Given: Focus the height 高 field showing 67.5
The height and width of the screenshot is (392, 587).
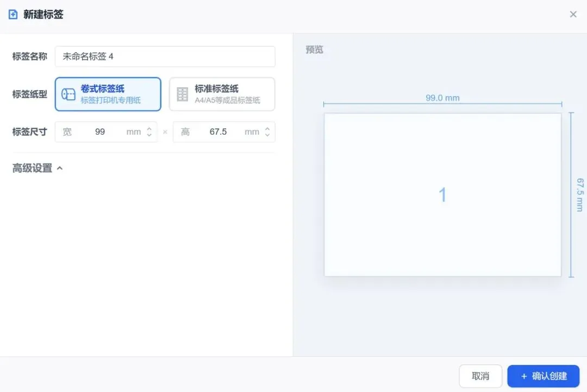Looking at the screenshot, I should (224, 132).
